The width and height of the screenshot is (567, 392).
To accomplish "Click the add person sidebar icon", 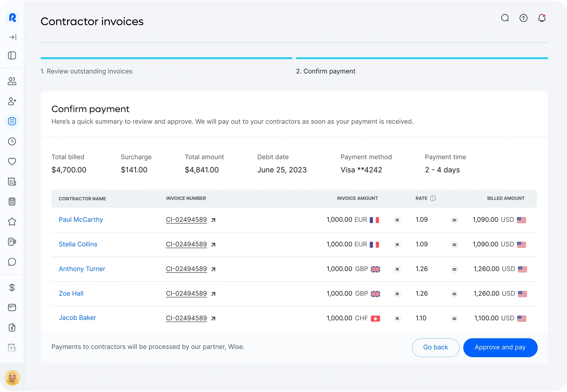I will 12,101.
